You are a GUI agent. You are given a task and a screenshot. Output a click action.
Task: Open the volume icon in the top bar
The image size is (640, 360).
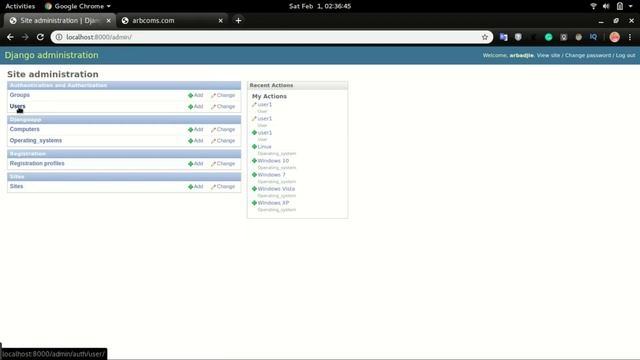pos(606,6)
